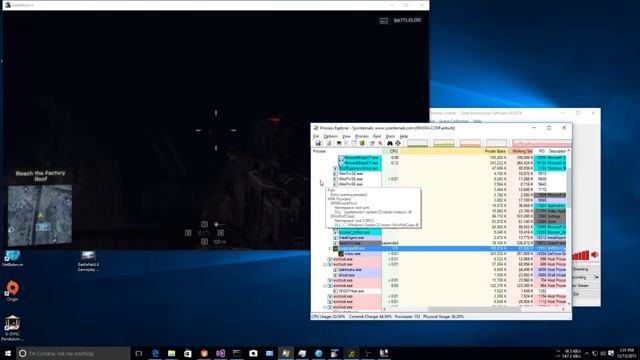
Task: Open the Help menu in Process Explorer
Action: 404,136
